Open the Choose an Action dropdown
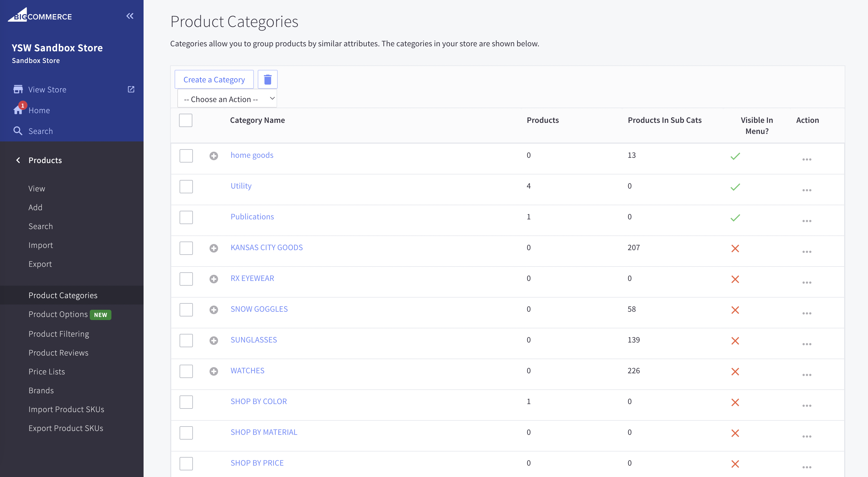The height and width of the screenshot is (477, 868). [227, 98]
